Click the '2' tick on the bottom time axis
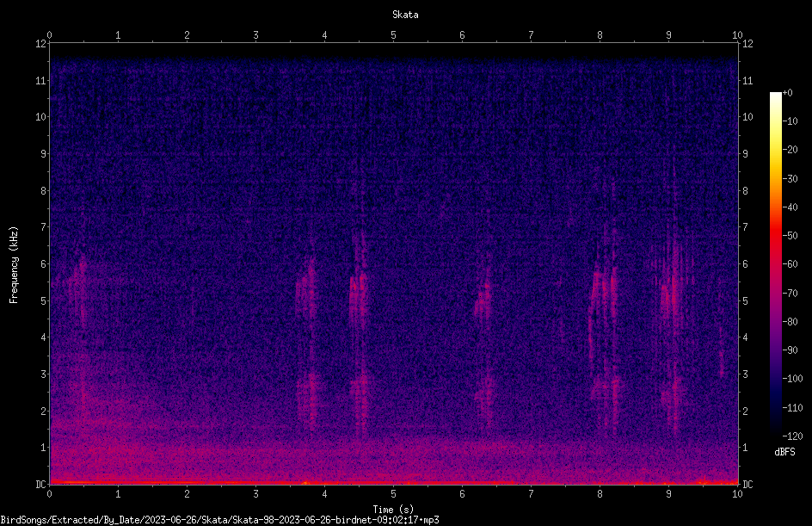This screenshot has height=526, width=812. [x=187, y=494]
